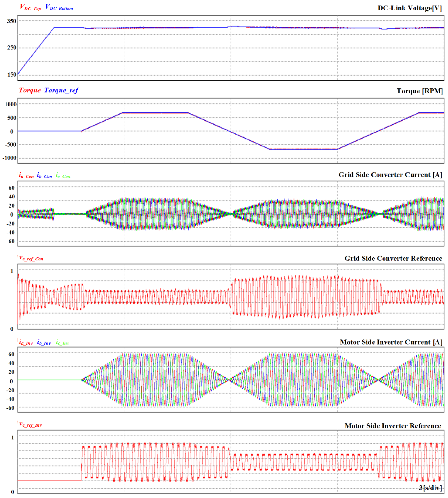Click the Motor Side Inverter Reference title
The width and height of the screenshot is (448, 498).
[393, 426]
